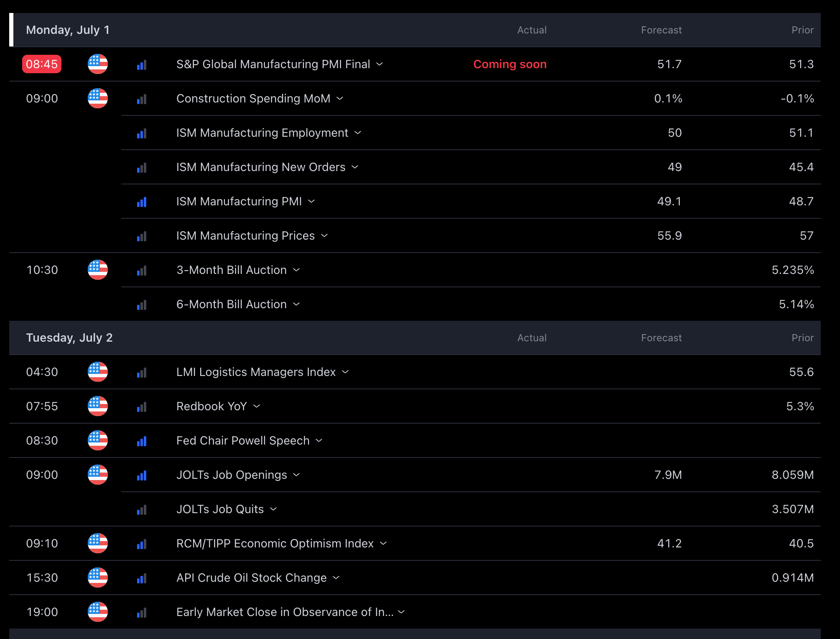Click importance bars icon for Redbook YoY

[142, 407]
